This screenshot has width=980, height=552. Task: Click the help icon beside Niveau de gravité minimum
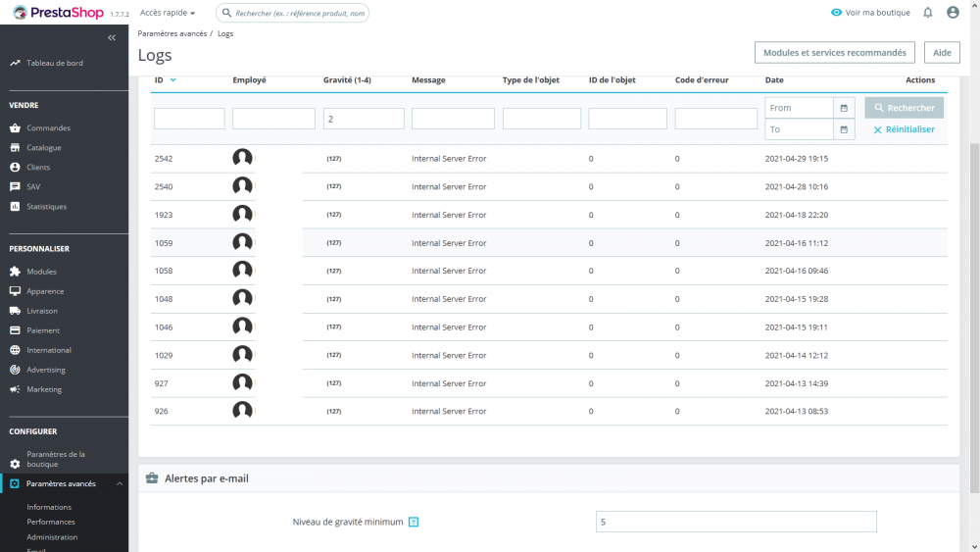414,522
